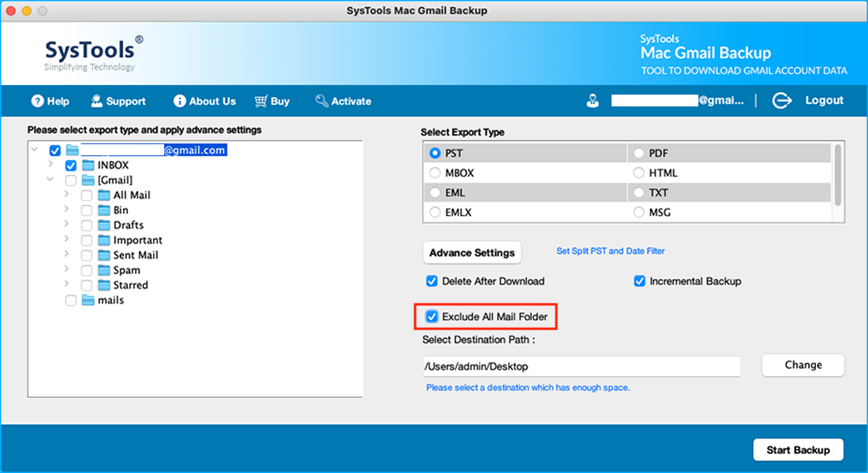This screenshot has width=868, height=473.
Task: Click the Activate key icon
Action: (x=322, y=101)
